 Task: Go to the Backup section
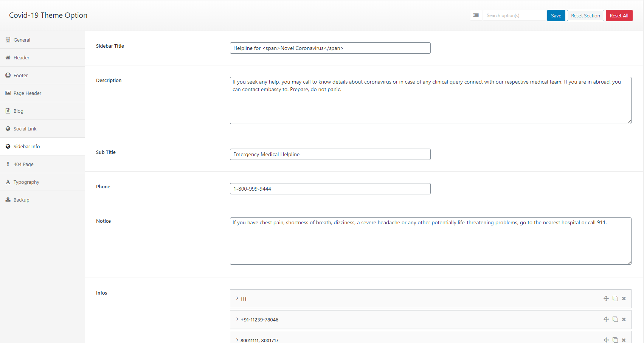(21, 200)
